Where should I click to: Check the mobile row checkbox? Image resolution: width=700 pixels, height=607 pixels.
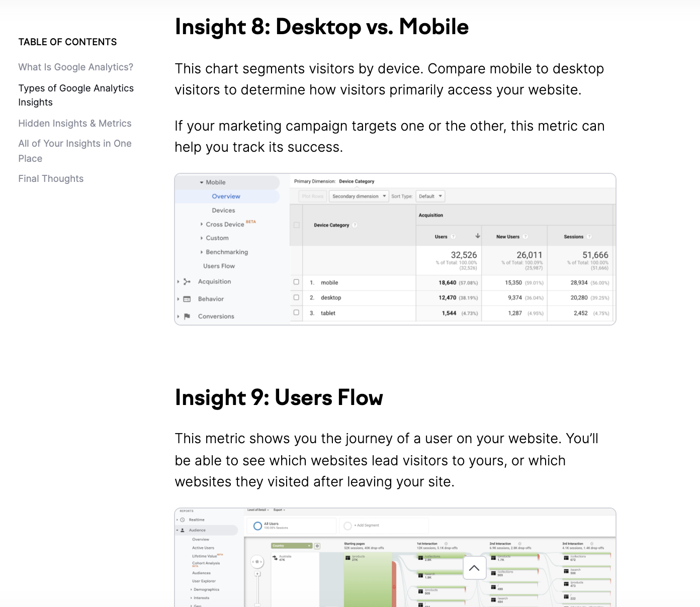296,282
